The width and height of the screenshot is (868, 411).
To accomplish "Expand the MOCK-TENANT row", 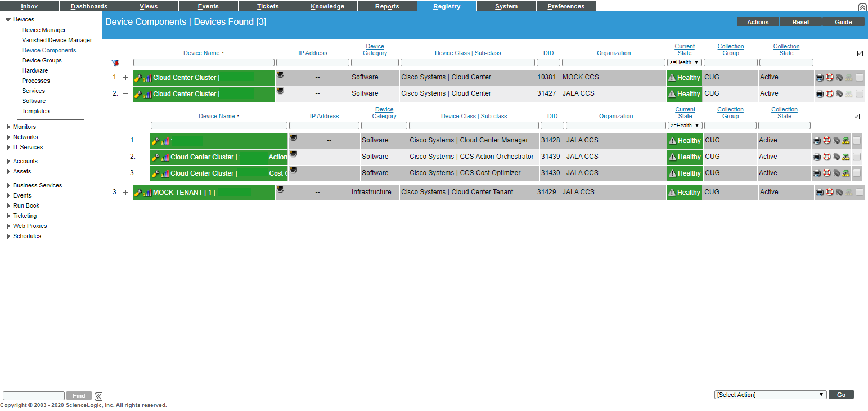I will pyautogui.click(x=125, y=193).
